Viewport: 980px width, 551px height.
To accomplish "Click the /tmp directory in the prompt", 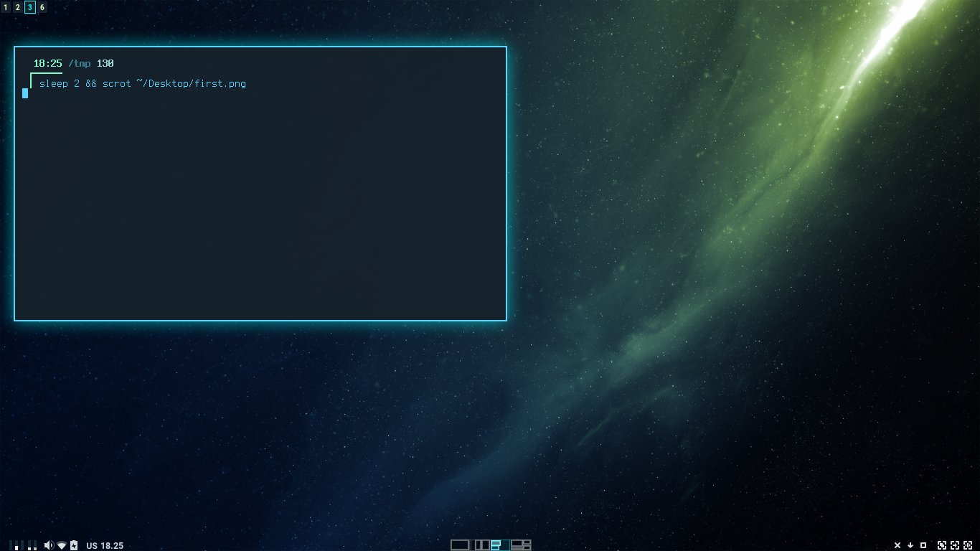I will pos(80,64).
